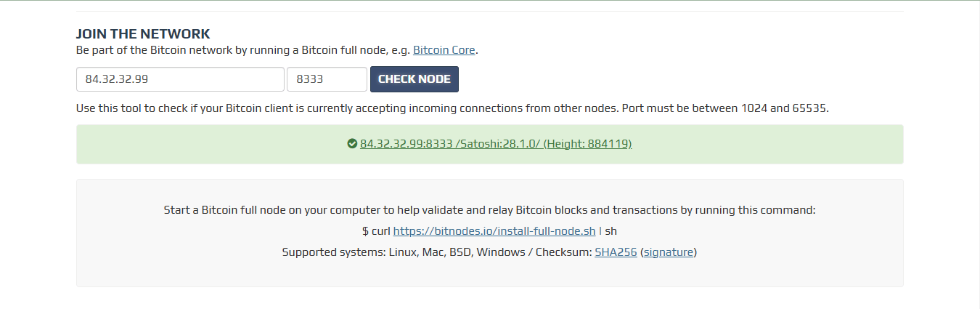Screen dimensions: 980x309
Task: Open the signature link
Action: 668,252
